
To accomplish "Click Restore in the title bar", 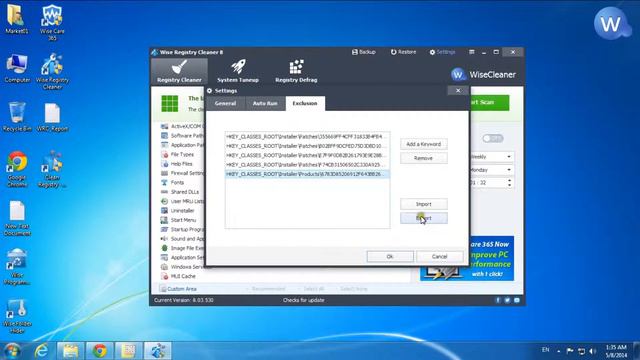I will (403, 52).
